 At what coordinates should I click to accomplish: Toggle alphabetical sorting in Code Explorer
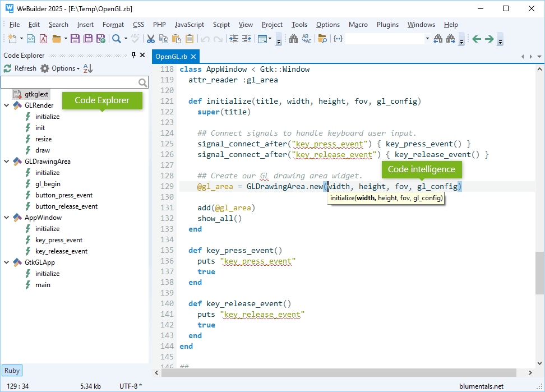point(87,68)
